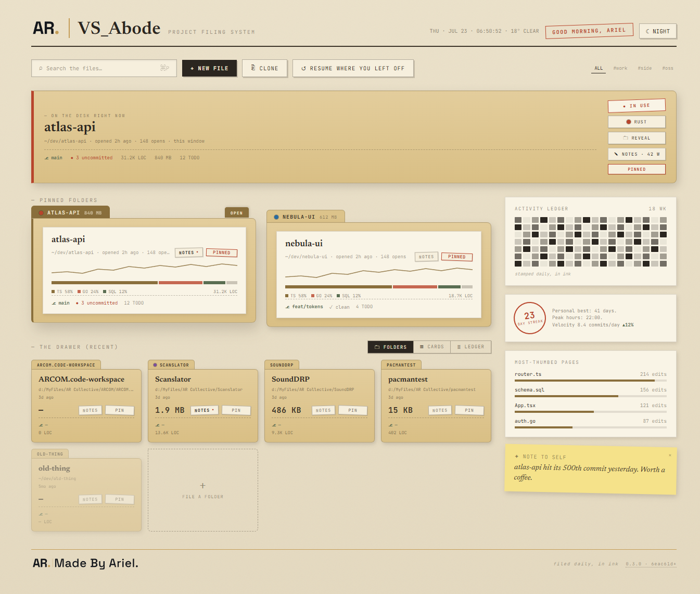Viewport: 700px width, 594px height.
Task: Open the pacmantest folder title
Action: point(408,379)
